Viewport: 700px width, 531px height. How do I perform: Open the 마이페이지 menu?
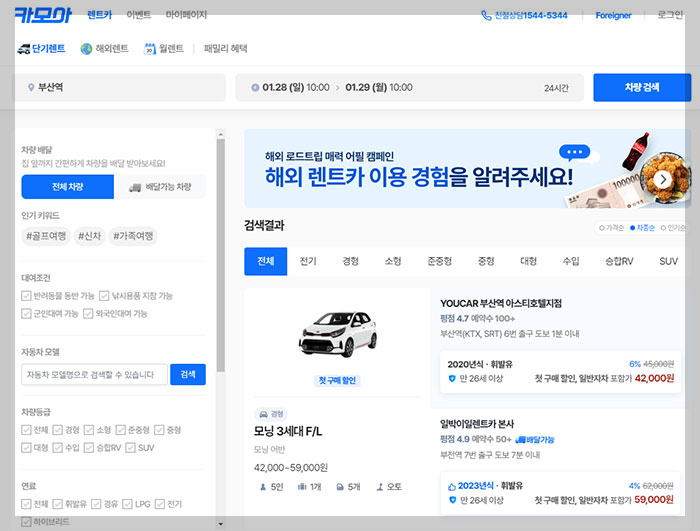pos(187,15)
